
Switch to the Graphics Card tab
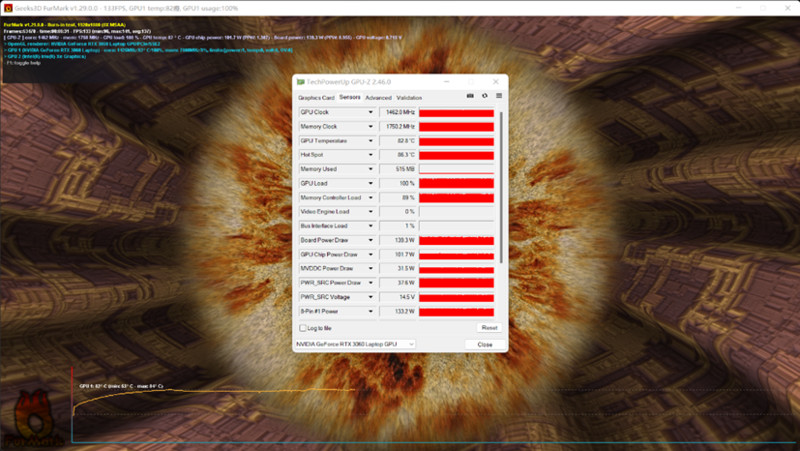pyautogui.click(x=316, y=97)
